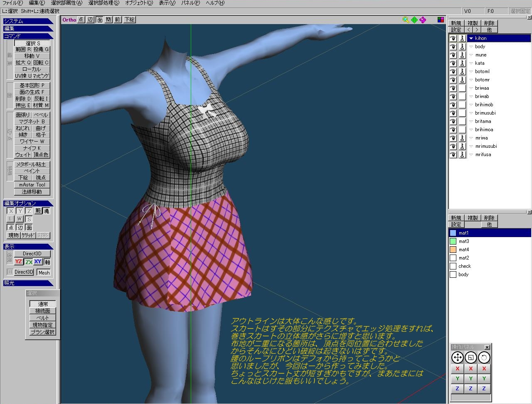This screenshot has width=532, height=404.
Task: Click the magenta rotate view icon
Action: pyautogui.click(x=423, y=20)
